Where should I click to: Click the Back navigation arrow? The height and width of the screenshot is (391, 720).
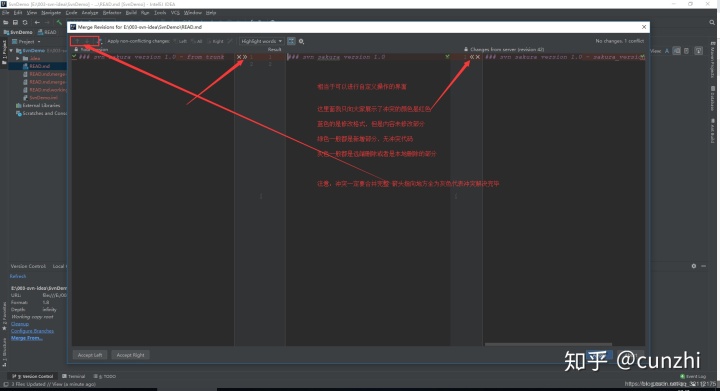pos(37,22)
